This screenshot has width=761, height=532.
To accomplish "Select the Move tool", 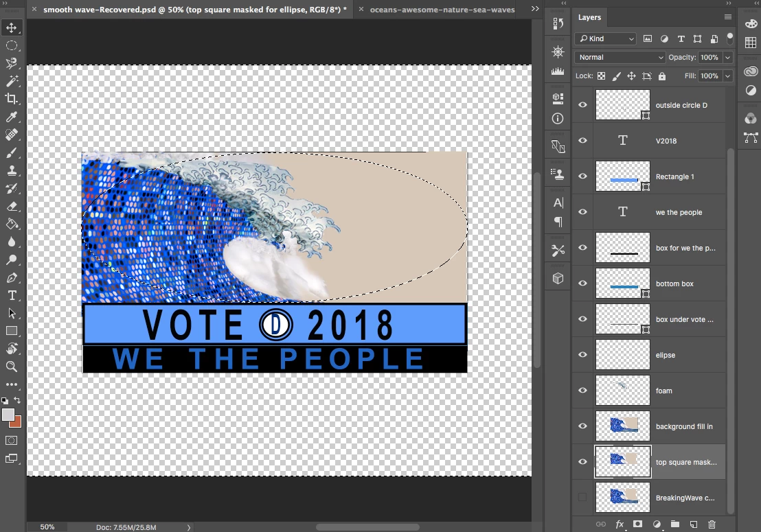I will [x=12, y=27].
